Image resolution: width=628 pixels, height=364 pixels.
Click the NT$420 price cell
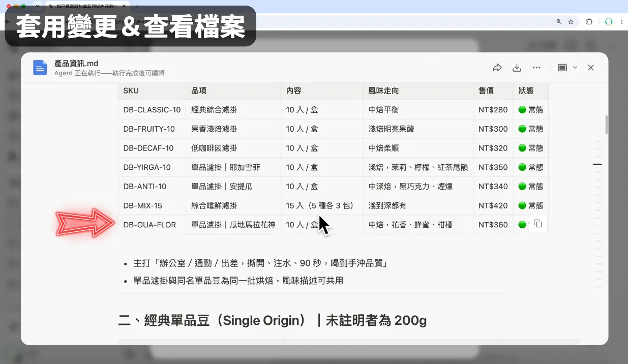coord(493,206)
